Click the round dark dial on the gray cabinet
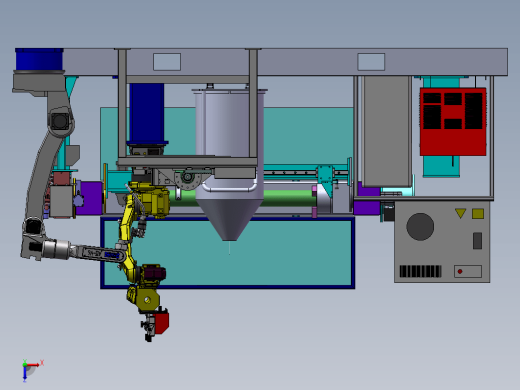This screenshot has width=520, height=390. click(x=420, y=227)
